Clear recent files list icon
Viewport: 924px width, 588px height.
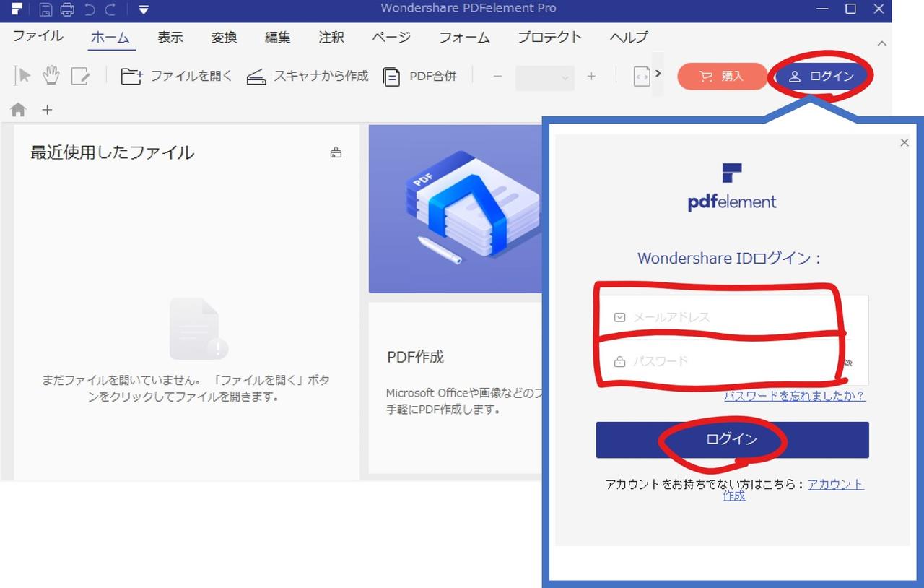coord(336,152)
